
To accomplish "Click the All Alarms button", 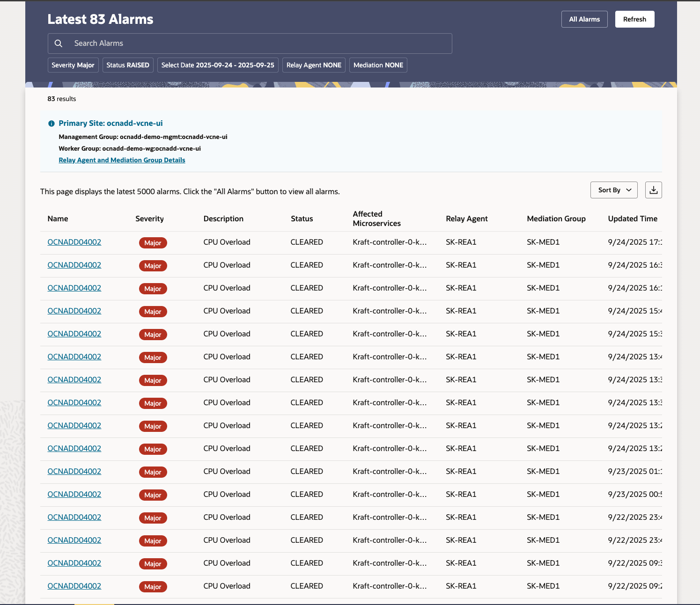I will point(584,19).
